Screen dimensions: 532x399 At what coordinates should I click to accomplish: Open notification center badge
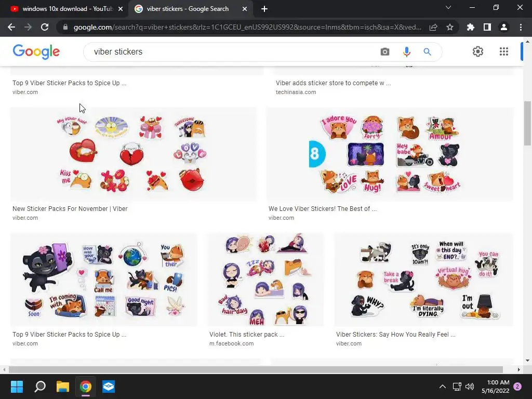point(517,387)
